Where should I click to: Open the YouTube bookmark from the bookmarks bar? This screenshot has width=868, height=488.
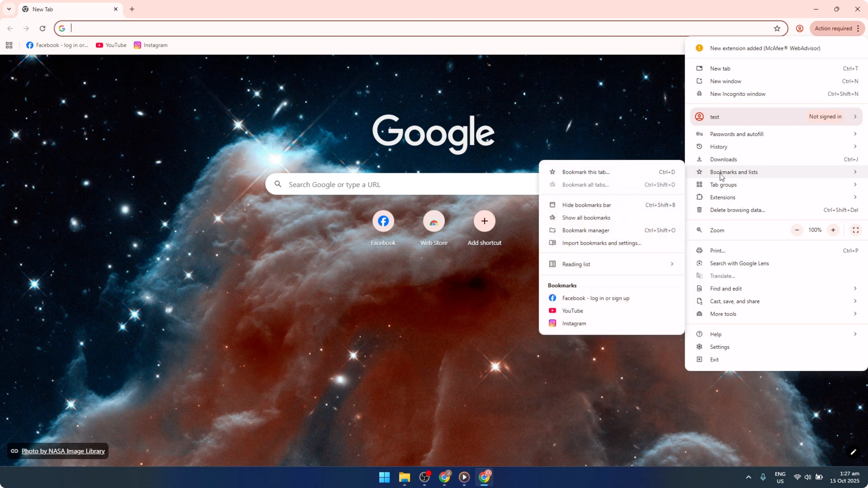111,45
